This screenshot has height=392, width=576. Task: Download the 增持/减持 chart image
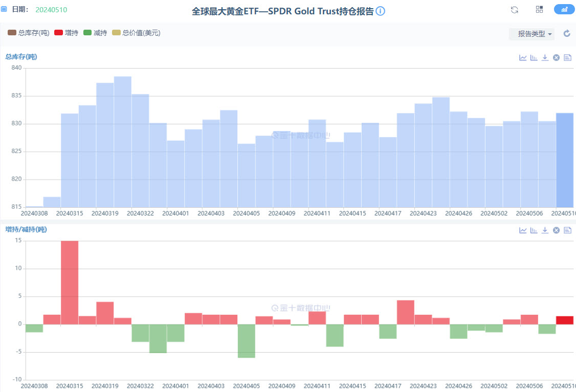[x=545, y=230]
